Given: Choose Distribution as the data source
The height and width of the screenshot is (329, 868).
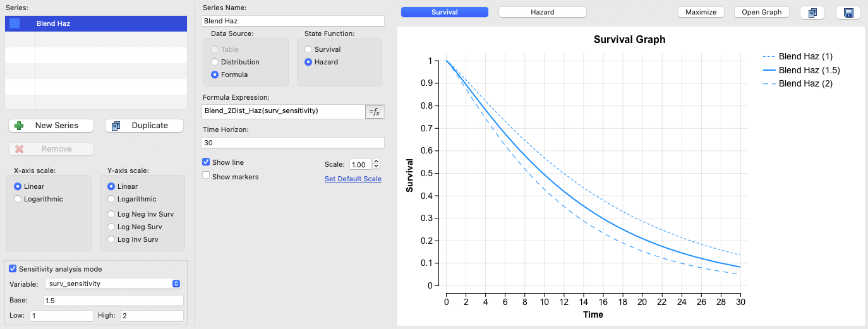Looking at the screenshot, I should coord(215,62).
